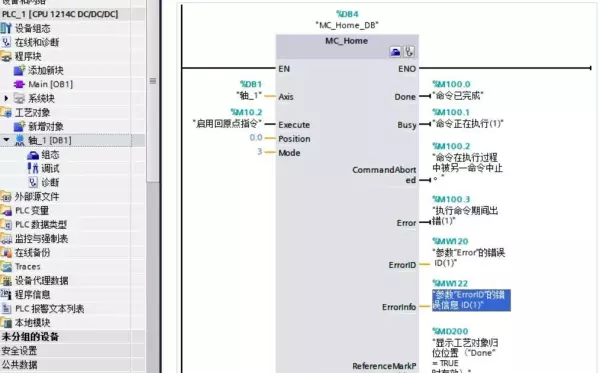Collapse the 轴_1 [DB1] tree node arrow

[6, 140]
